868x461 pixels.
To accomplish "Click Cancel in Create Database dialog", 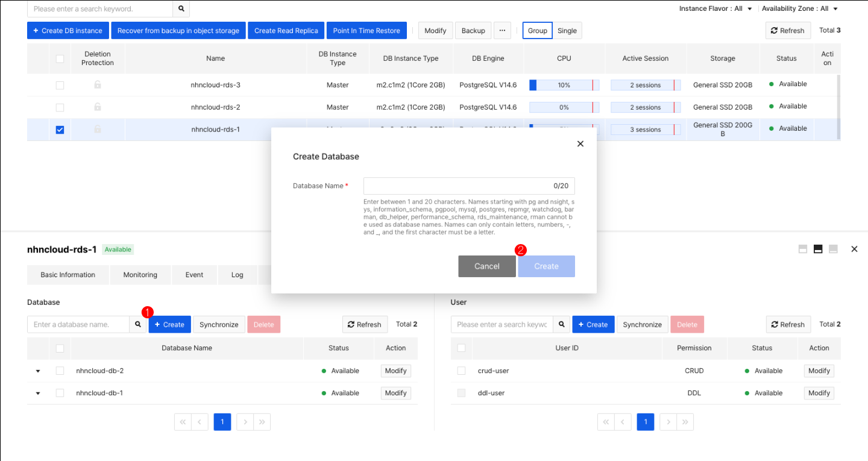I will point(487,266).
